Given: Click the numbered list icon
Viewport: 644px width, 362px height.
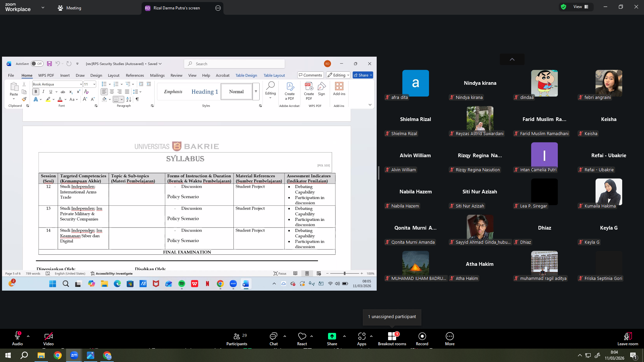Looking at the screenshot, I should (116, 84).
